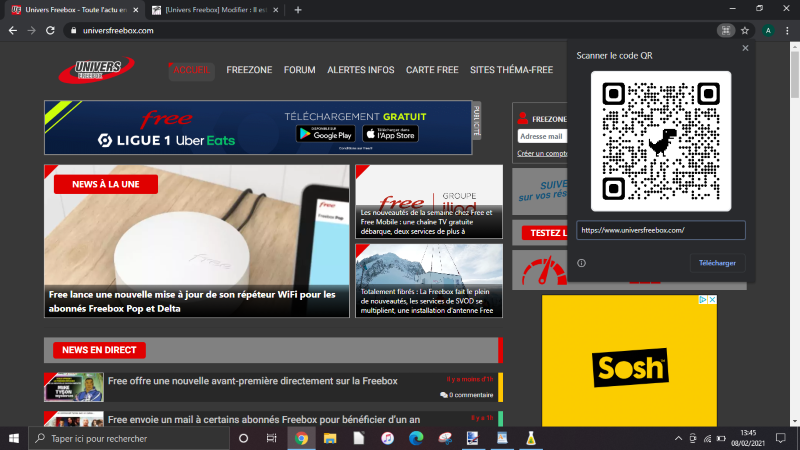Click the Univers Freebox logo
This screenshot has width=800, height=450.
click(96, 70)
